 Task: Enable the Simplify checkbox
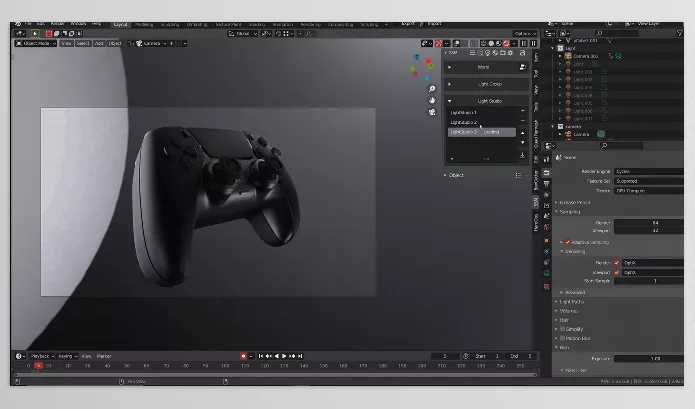(x=562, y=329)
